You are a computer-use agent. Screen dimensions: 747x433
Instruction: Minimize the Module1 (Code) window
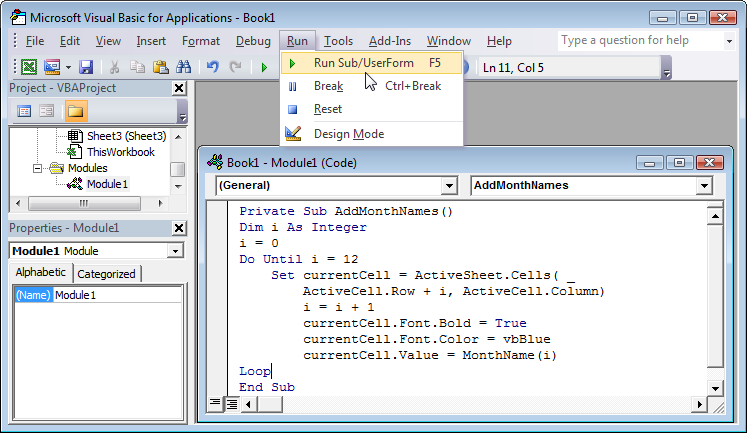click(649, 163)
